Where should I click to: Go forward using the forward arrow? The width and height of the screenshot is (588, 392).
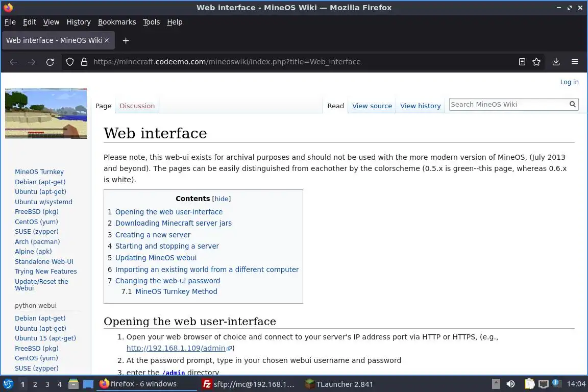(32, 62)
